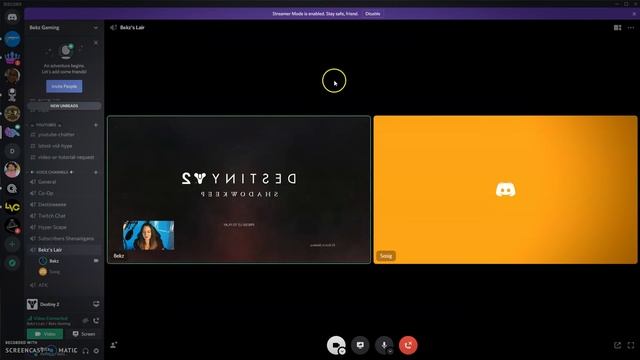Share your screen from call controls
The height and width of the screenshot is (360, 640).
click(x=360, y=345)
